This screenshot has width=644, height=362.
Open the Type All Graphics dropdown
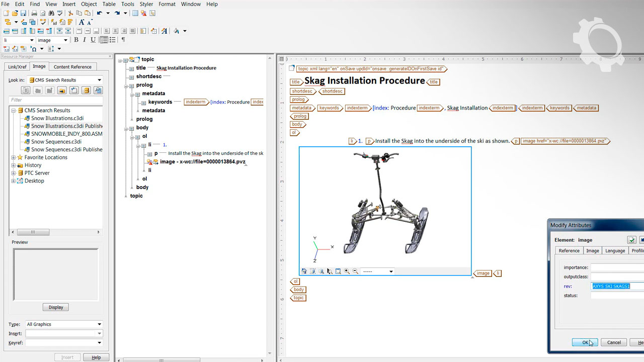point(99,324)
